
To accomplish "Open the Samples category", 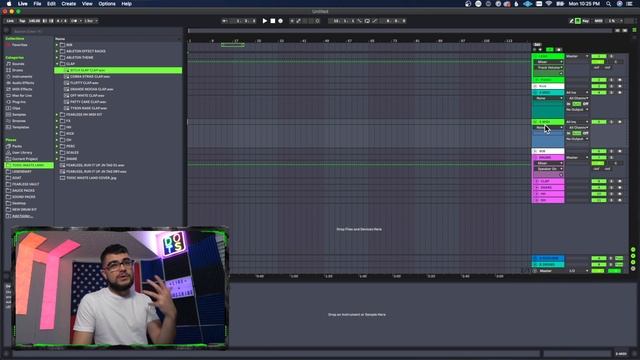I will point(19,115).
